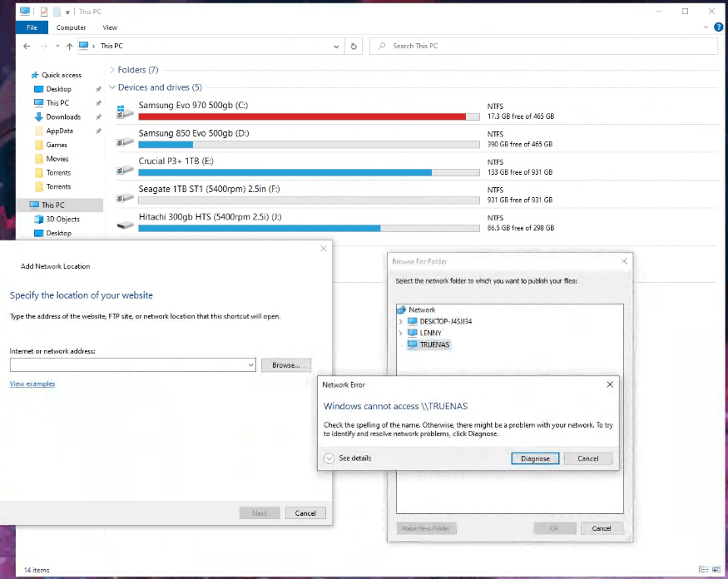Viewport: 728px width, 579px height.
Task: Open recent locations dropdown arrow
Action: pos(57,46)
